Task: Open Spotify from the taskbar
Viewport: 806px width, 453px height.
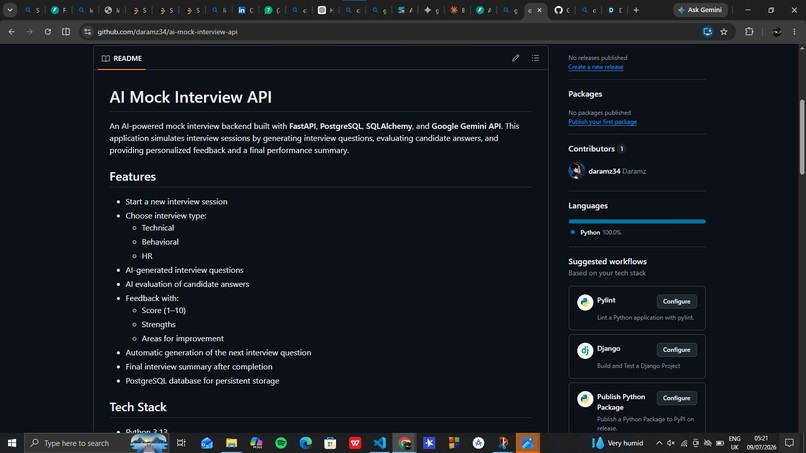Action: (281, 443)
